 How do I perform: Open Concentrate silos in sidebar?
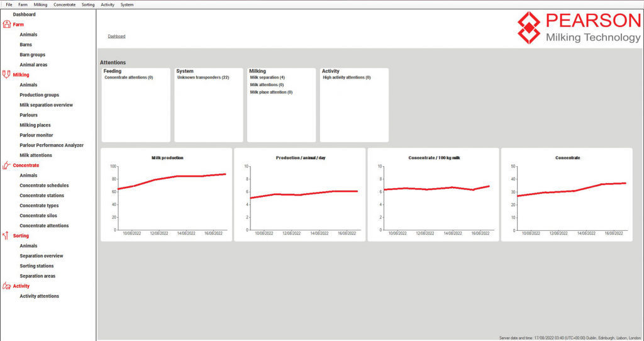(41, 216)
